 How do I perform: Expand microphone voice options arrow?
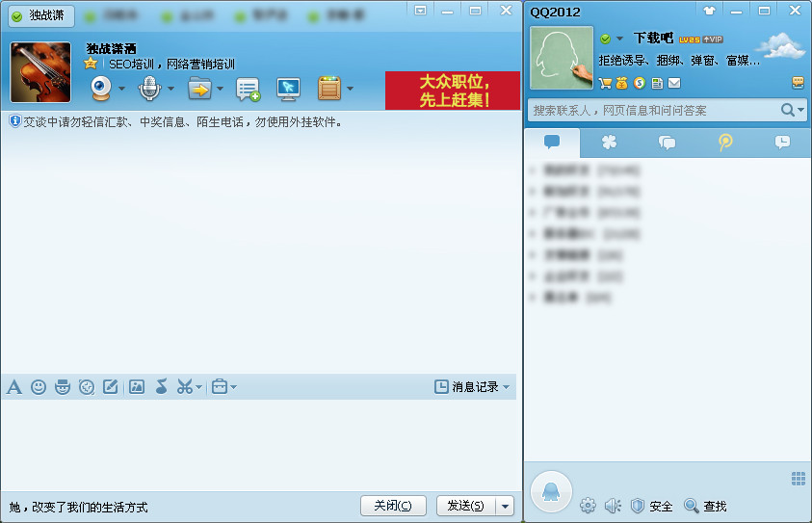click(x=170, y=89)
